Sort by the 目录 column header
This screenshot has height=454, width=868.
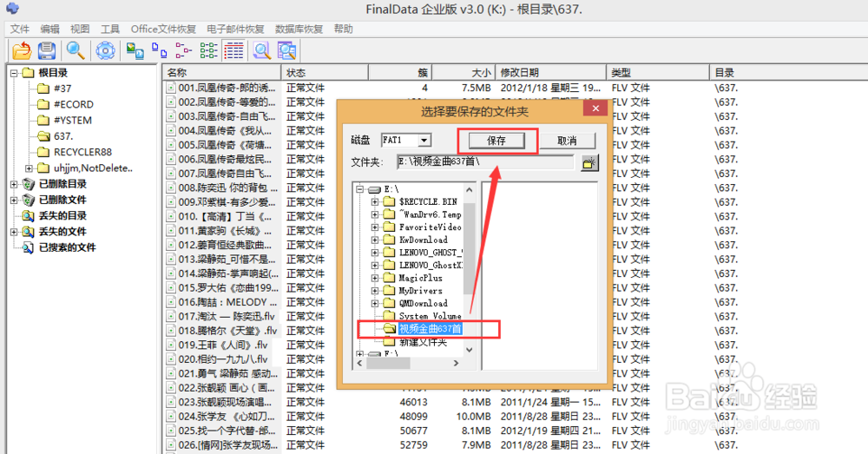coord(788,73)
